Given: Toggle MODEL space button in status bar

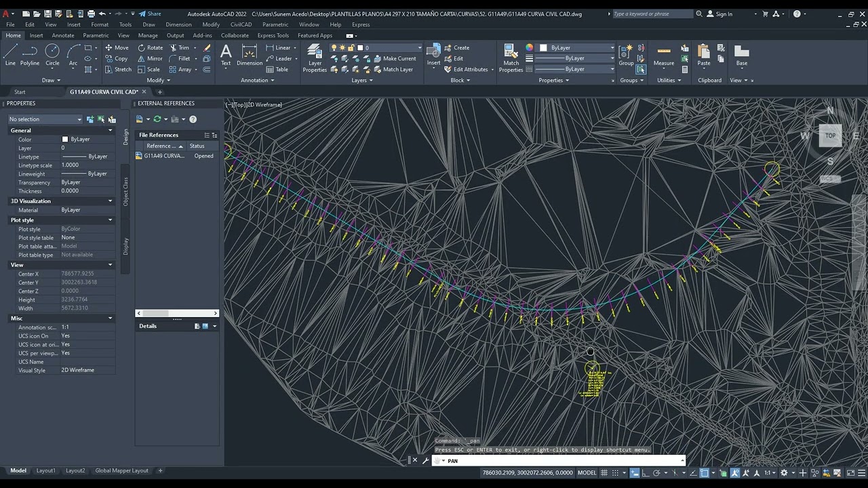Looking at the screenshot, I should click(587, 472).
